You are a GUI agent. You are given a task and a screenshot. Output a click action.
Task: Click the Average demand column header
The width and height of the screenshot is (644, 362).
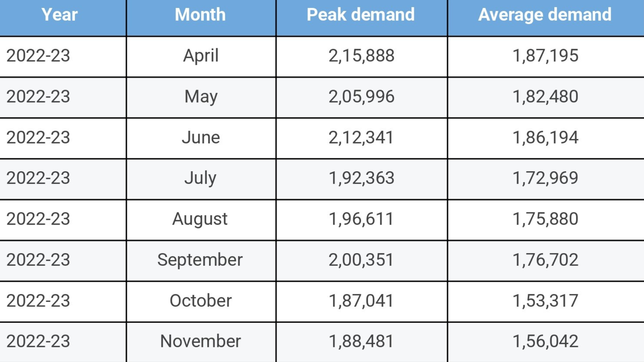coord(545,15)
